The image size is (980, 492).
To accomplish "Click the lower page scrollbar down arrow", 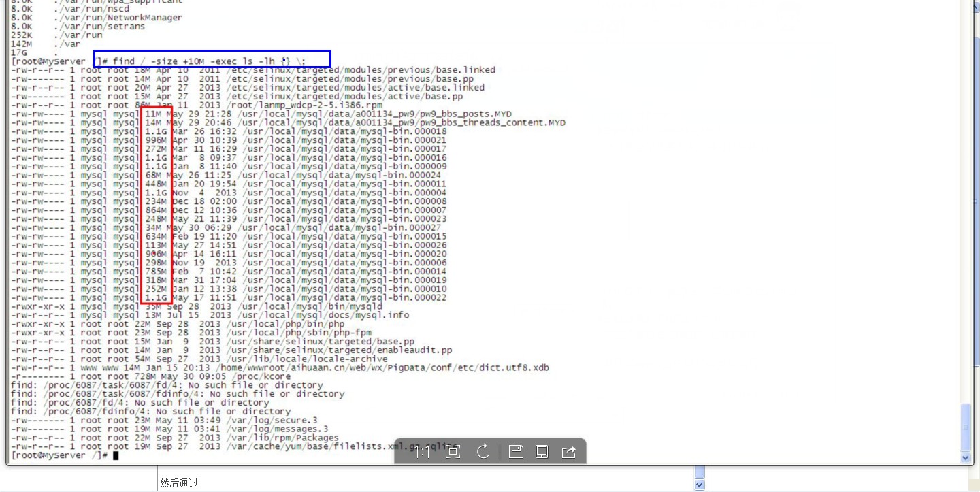I will tap(699, 485).
